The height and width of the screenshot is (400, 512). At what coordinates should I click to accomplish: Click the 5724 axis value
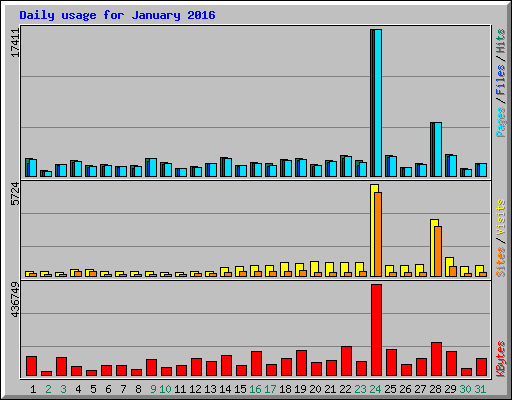[15, 194]
